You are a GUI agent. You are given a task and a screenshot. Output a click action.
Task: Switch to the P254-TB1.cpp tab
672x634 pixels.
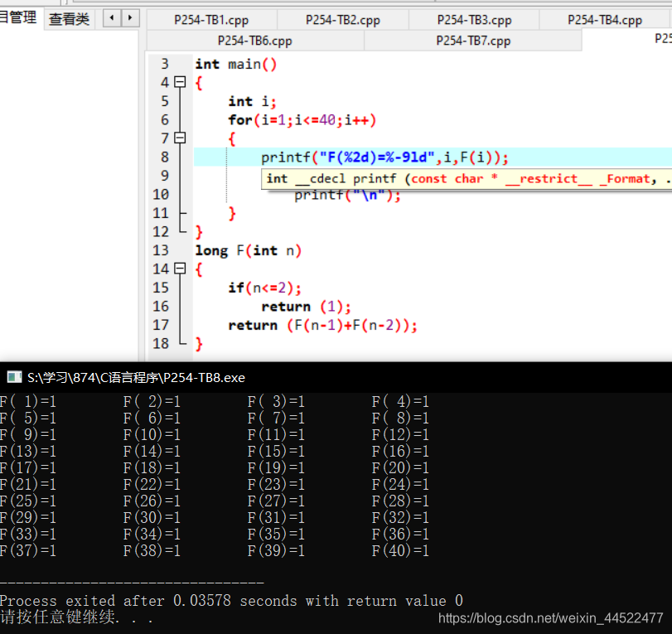(212, 20)
